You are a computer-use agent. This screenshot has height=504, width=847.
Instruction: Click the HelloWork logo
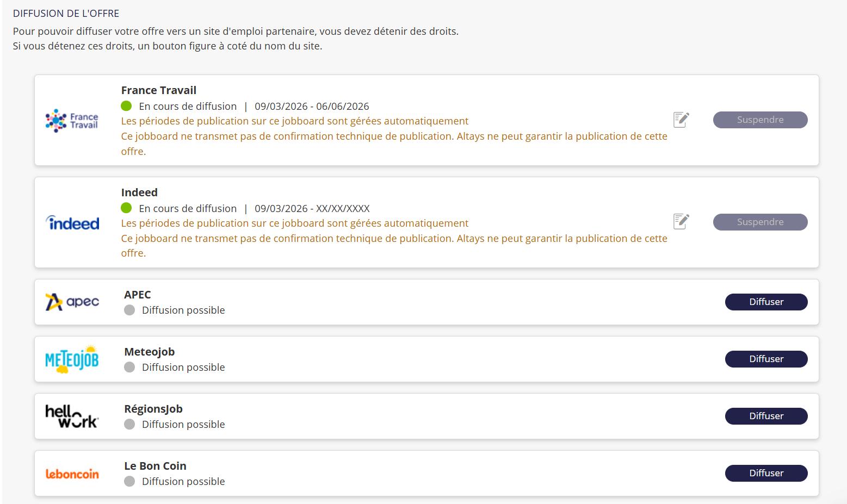tap(72, 416)
